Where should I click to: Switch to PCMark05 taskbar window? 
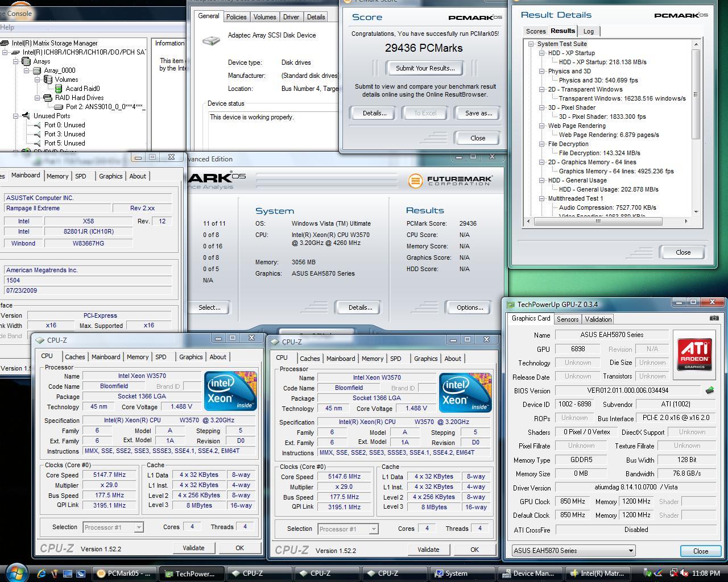pyautogui.click(x=125, y=573)
